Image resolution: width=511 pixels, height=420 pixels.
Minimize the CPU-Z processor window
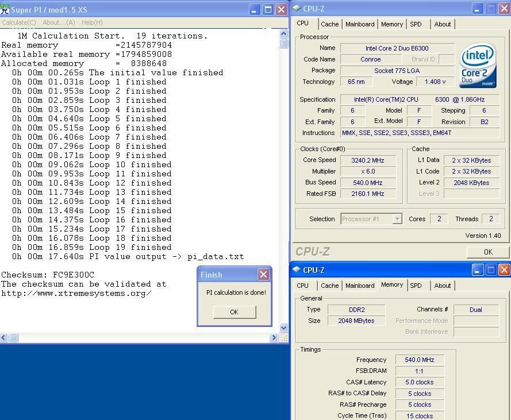tap(477, 9)
